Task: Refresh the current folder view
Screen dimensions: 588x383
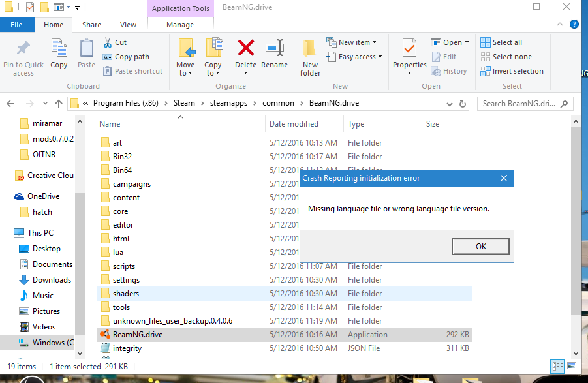Action: 463,104
